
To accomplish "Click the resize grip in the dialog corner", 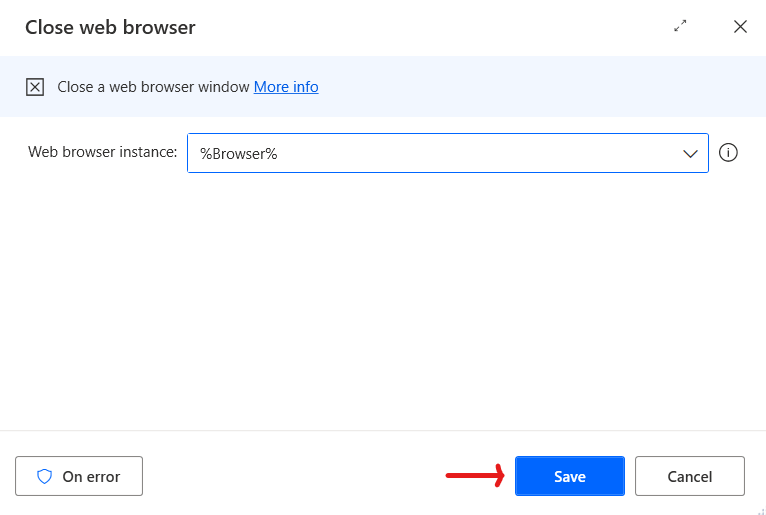I will [759, 508].
